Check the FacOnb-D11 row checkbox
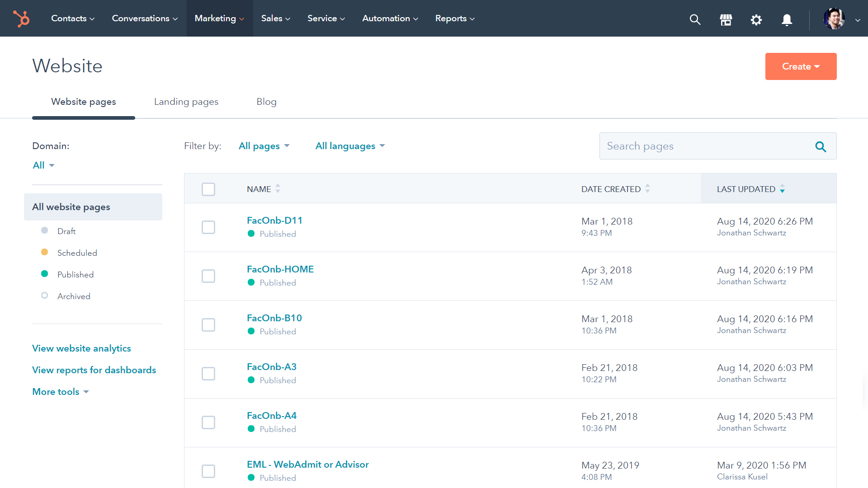 click(x=208, y=227)
